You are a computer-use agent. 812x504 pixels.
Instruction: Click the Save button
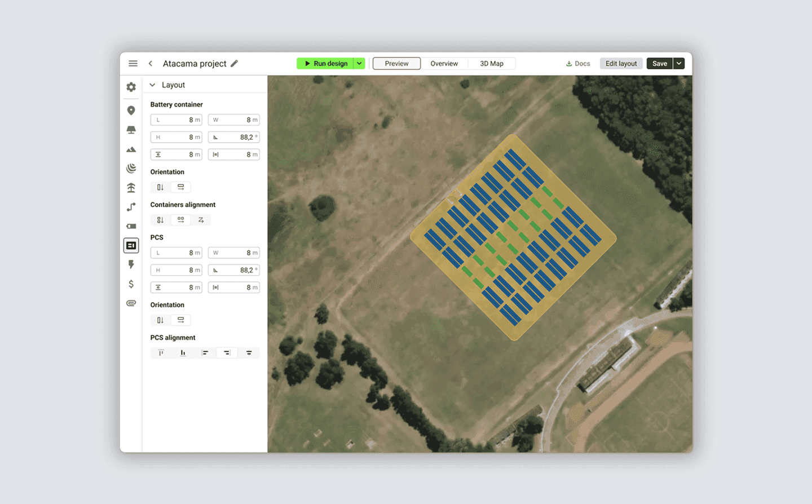click(x=660, y=64)
